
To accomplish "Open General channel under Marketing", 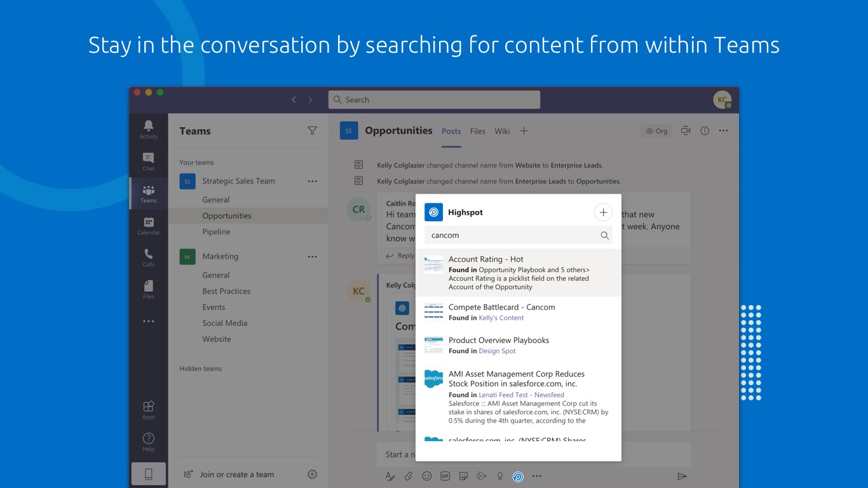I will (x=216, y=275).
